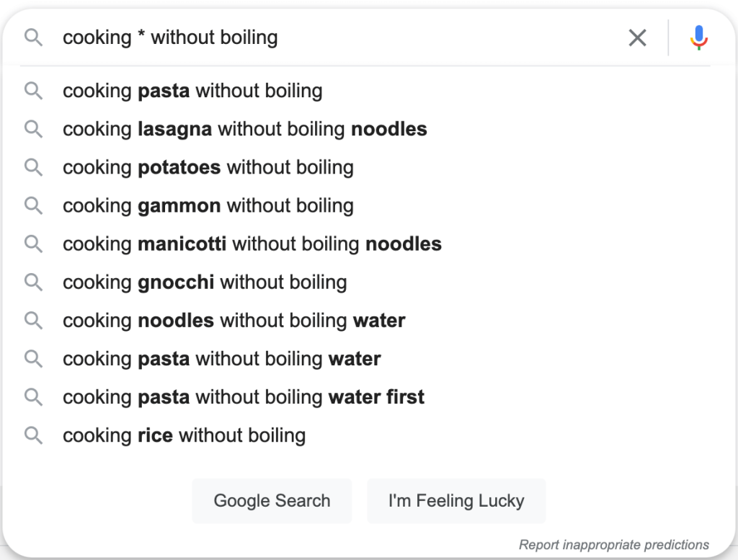Choose 'cooking rice without boiling' suggestion
738x560 pixels.
click(x=365, y=435)
